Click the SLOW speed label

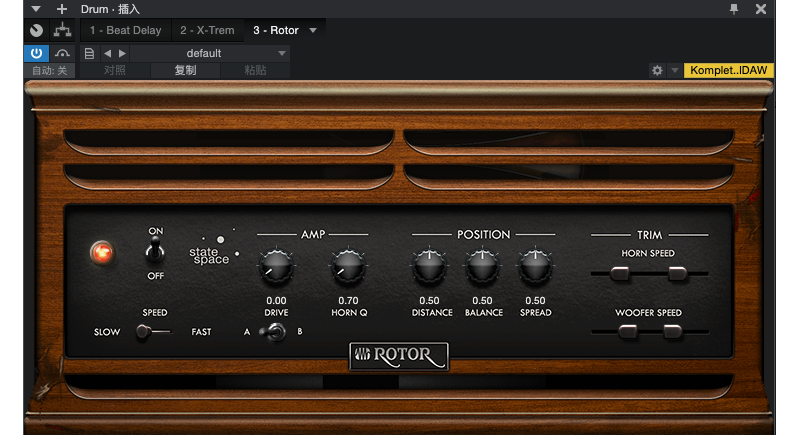(x=107, y=332)
